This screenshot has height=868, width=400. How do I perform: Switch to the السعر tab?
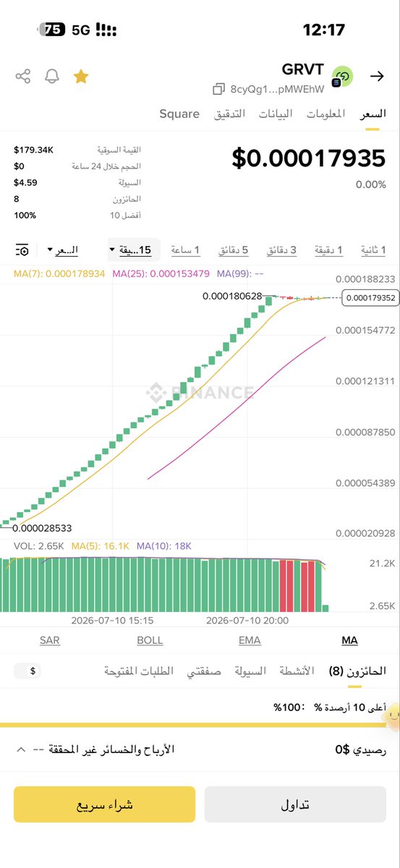[x=373, y=114]
